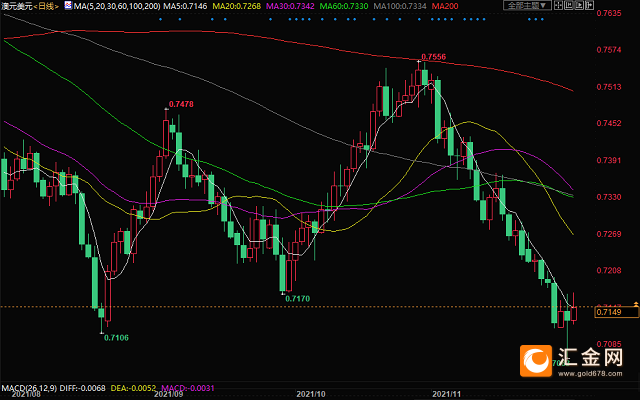Click the 0.7574 price axis label
This screenshot has width=640, height=400.
(x=609, y=50)
